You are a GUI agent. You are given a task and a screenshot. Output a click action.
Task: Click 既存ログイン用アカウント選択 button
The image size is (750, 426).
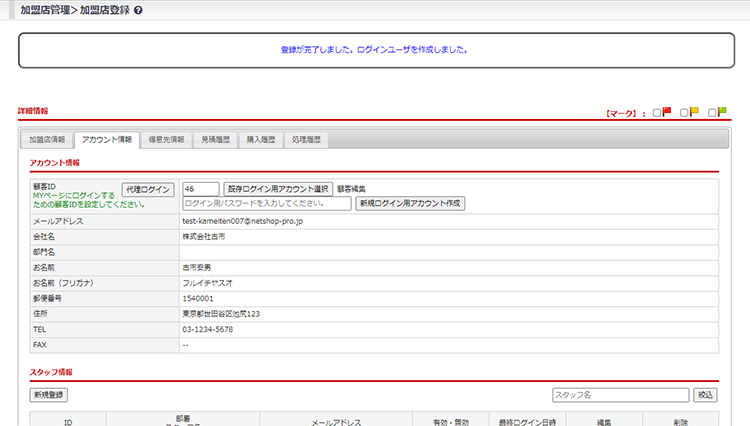click(x=278, y=188)
